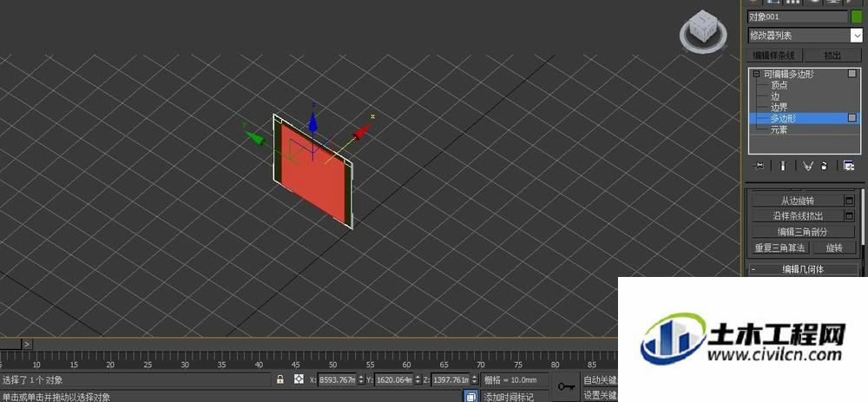Screen dimensions: 868x402
Task: Click frame 50 on the timeline
Action: (332, 365)
